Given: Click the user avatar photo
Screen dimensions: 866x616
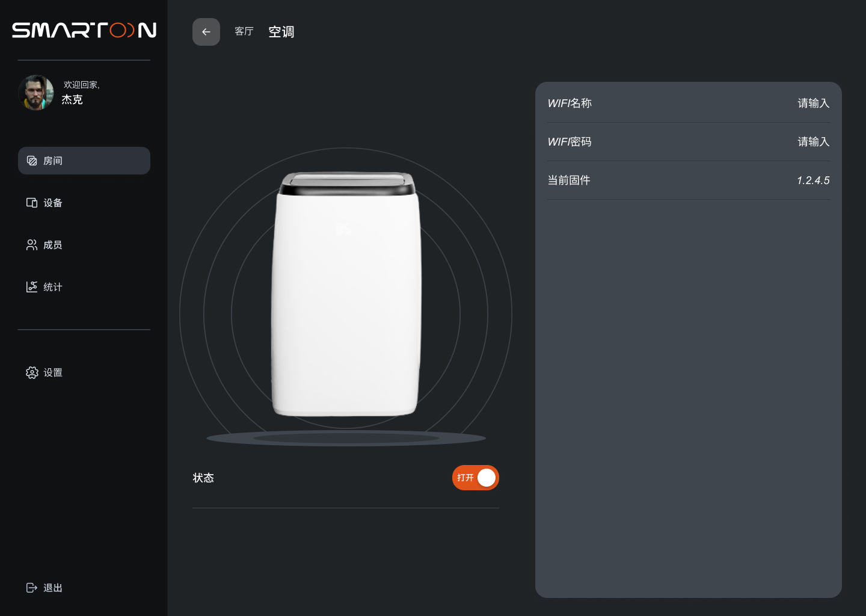Looking at the screenshot, I should 36,93.
